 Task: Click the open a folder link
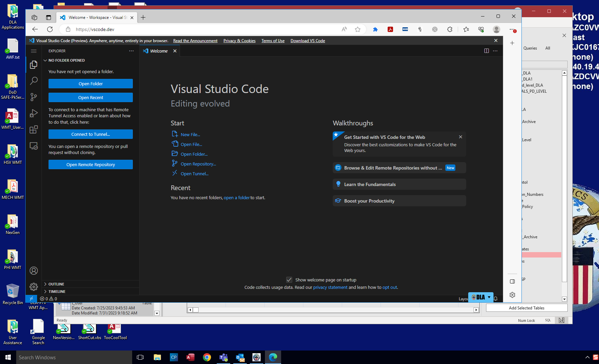(237, 198)
